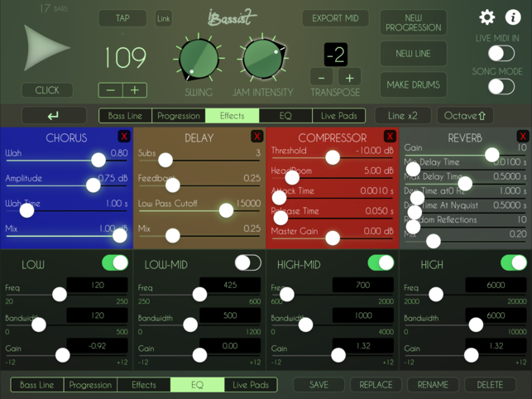Select the upper Effects tab
The height and width of the screenshot is (399, 532).
(x=232, y=116)
